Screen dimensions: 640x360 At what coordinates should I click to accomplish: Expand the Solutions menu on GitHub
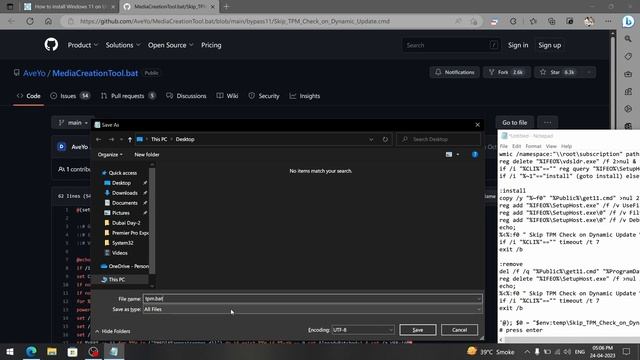(123, 45)
